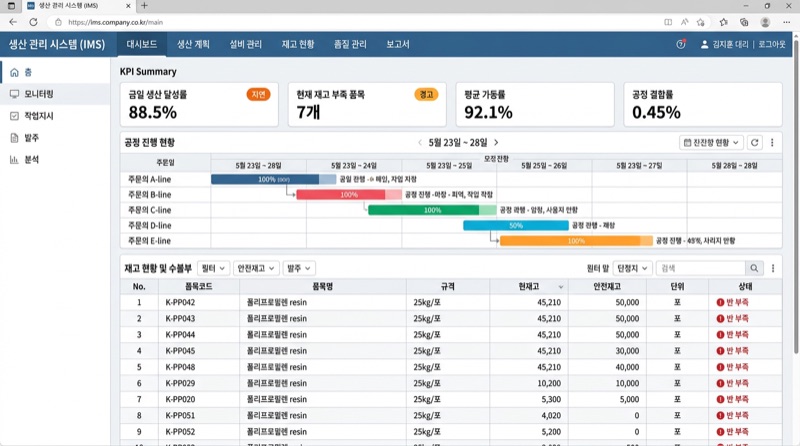
Task: Click the green C-line progress bar
Action: (x=432, y=210)
